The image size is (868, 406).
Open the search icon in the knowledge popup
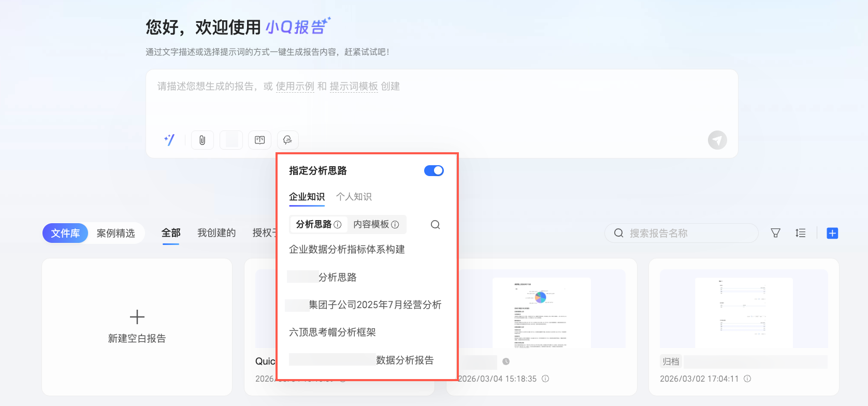pyautogui.click(x=436, y=225)
